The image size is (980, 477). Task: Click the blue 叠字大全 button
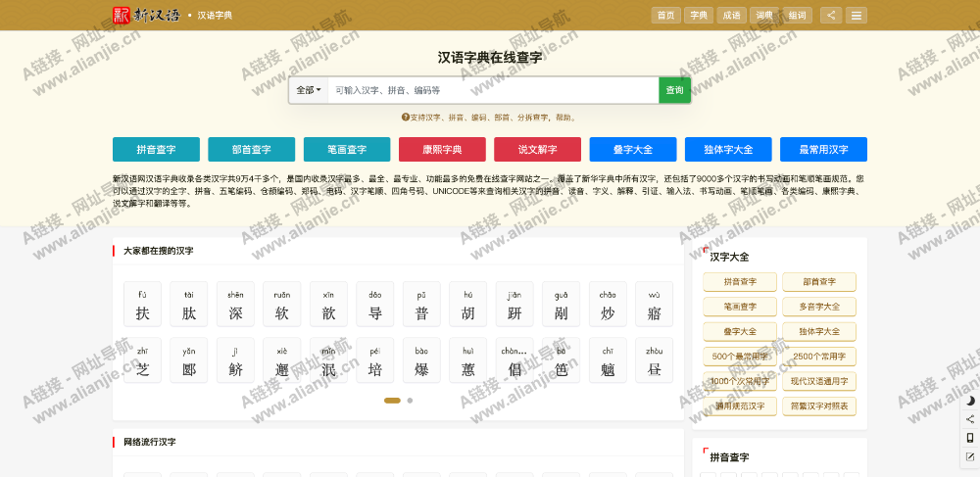pyautogui.click(x=632, y=149)
